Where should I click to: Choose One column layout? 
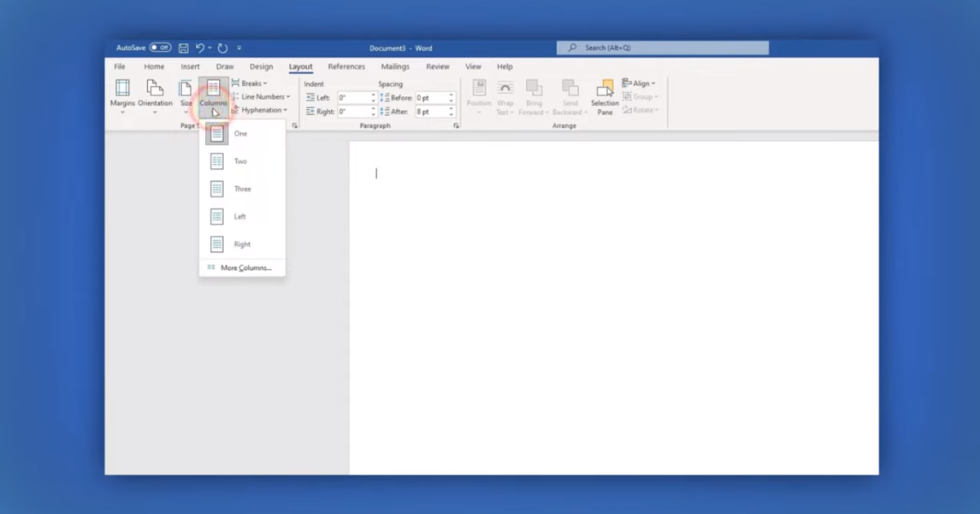click(x=243, y=134)
